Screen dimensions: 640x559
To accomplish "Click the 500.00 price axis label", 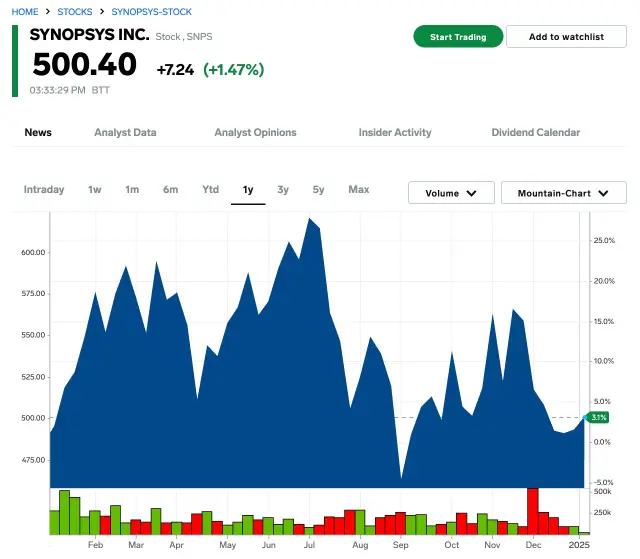I will point(33,418).
